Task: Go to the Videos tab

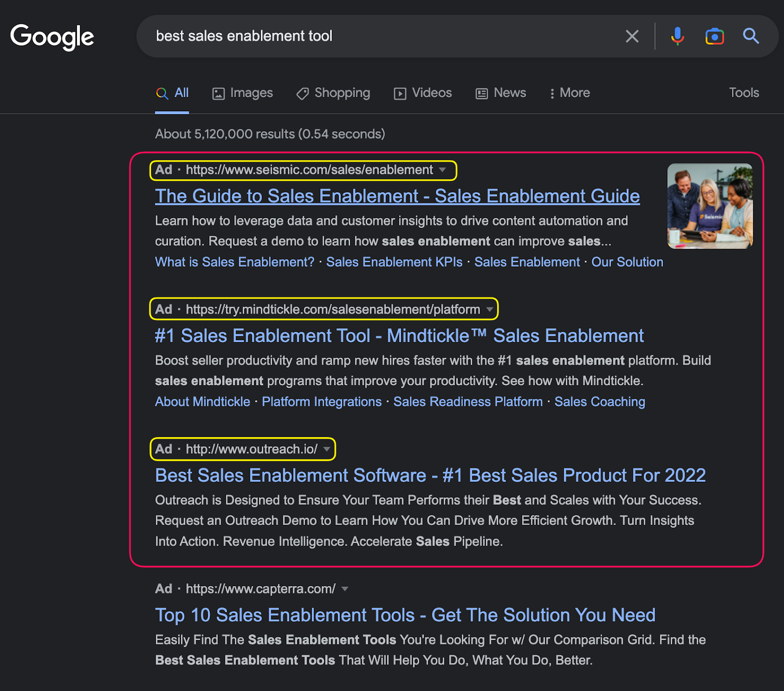Action: pos(423,93)
